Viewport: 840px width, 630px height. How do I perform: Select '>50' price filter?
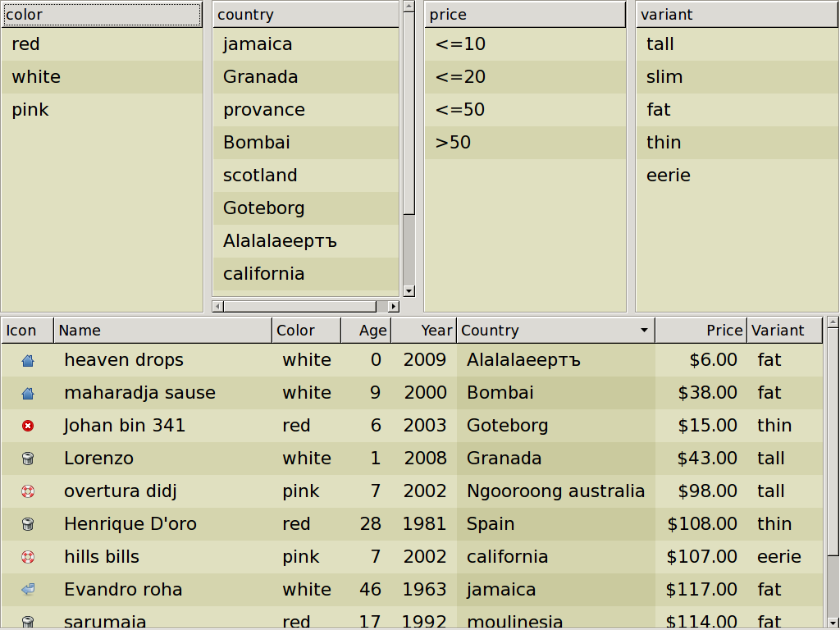pos(525,143)
